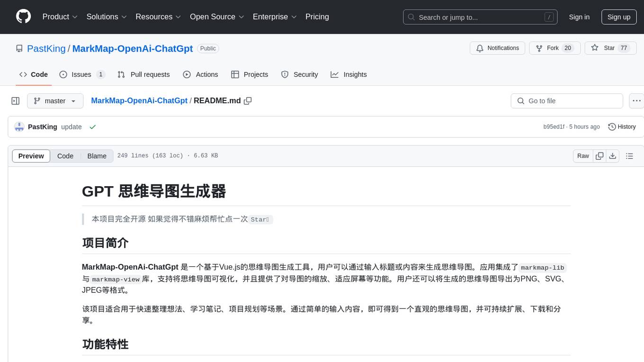Open the PastKing owner profile link
The image size is (644, 362).
46,48
